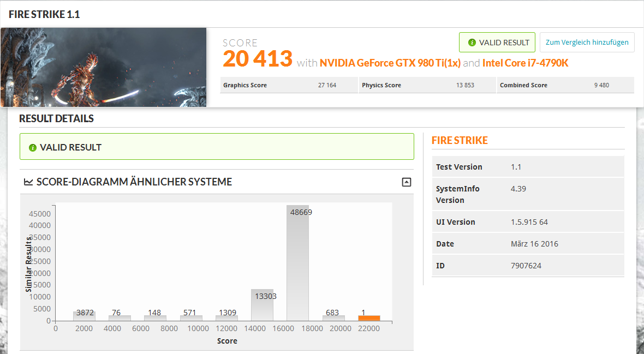Click the Graphics Score value 27 164
Screen dimensions: 644x354
click(327, 85)
